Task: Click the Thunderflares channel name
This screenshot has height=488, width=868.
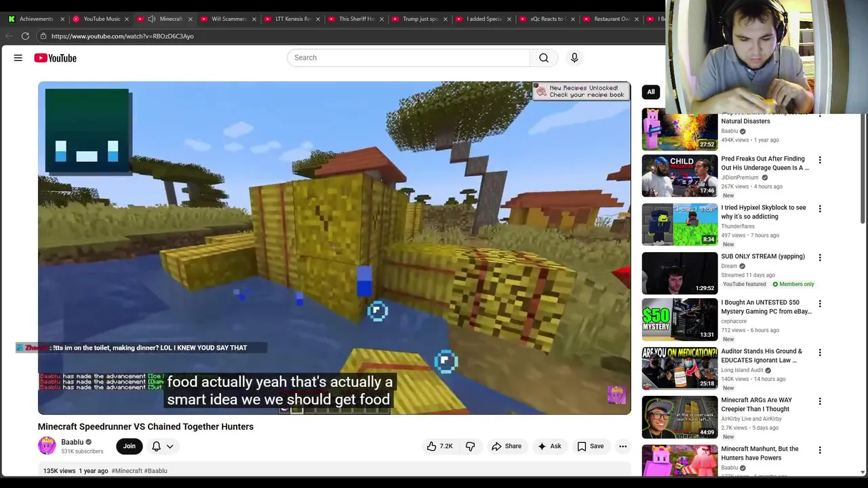Action: tap(738, 226)
